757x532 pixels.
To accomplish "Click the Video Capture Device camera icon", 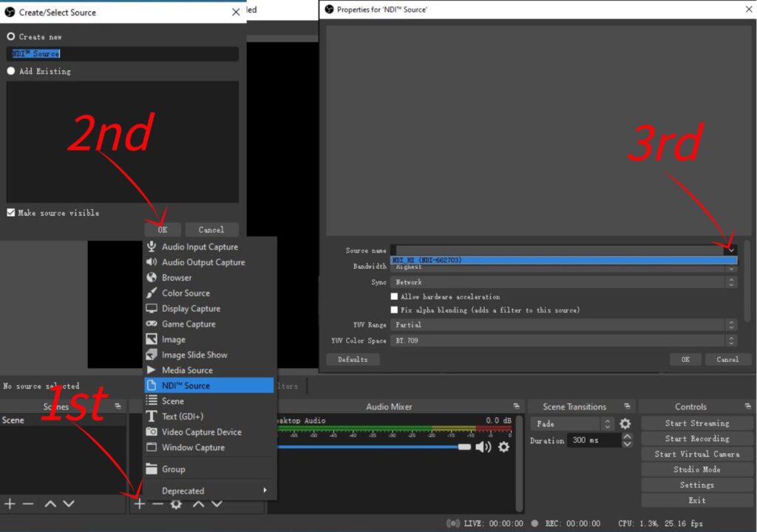I will click(152, 432).
